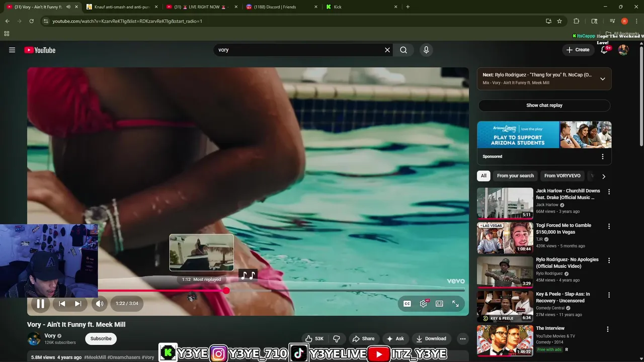644x362 pixels.
Task: Open more actions below the video
Action: [462, 338]
